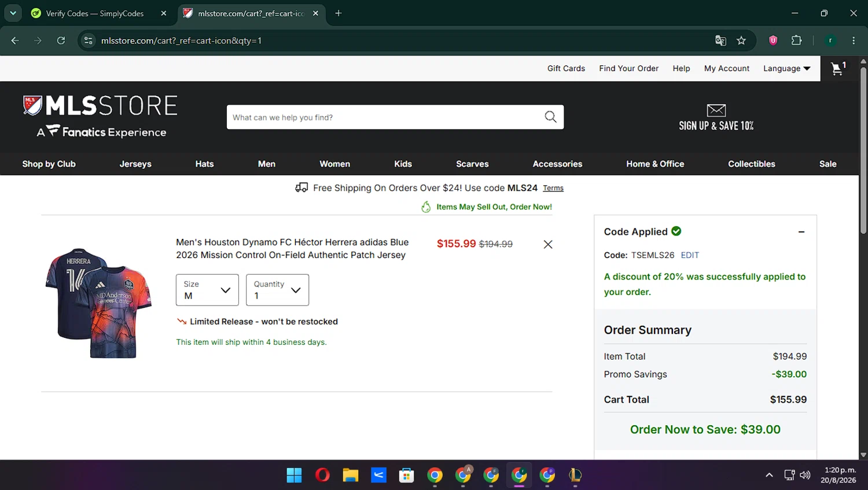
Task: Open the network icon in system tray
Action: pos(789,475)
